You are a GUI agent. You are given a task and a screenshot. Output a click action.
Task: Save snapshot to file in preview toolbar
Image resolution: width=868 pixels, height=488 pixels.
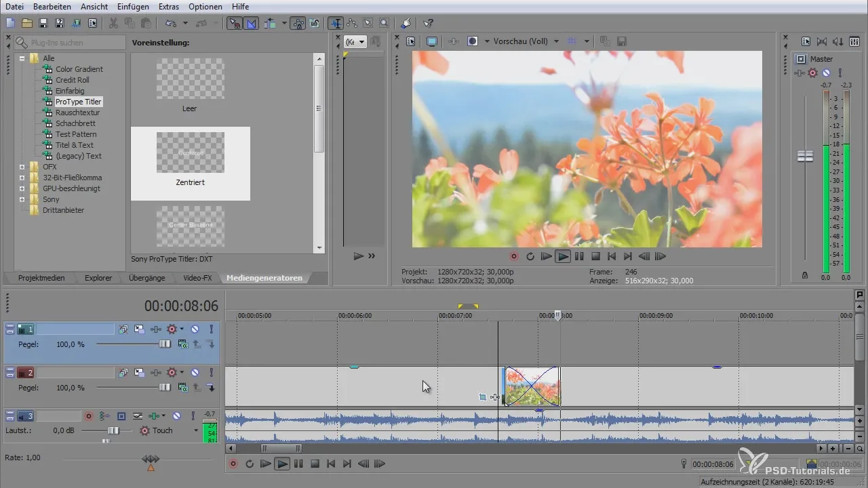621,41
